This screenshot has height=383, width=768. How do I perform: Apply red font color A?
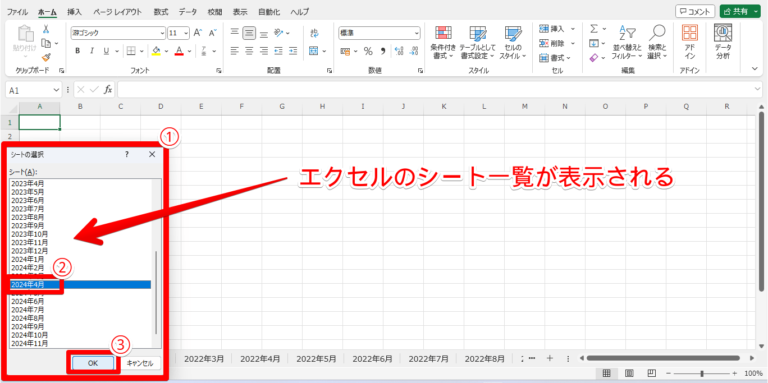pyautogui.click(x=179, y=50)
